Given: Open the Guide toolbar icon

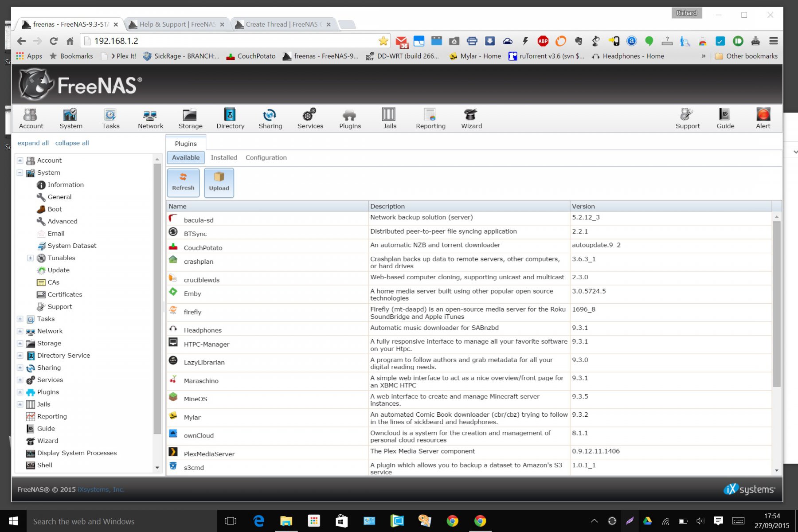Looking at the screenshot, I should pyautogui.click(x=725, y=118).
